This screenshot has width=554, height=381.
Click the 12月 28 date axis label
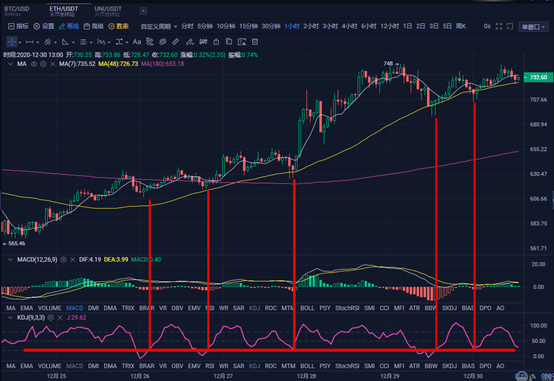pyautogui.click(x=306, y=376)
